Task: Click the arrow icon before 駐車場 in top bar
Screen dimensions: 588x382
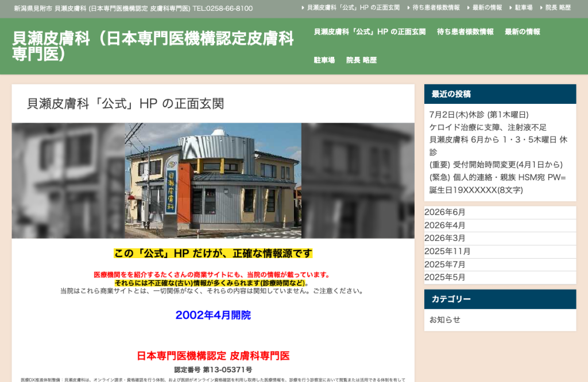Action: [x=510, y=8]
